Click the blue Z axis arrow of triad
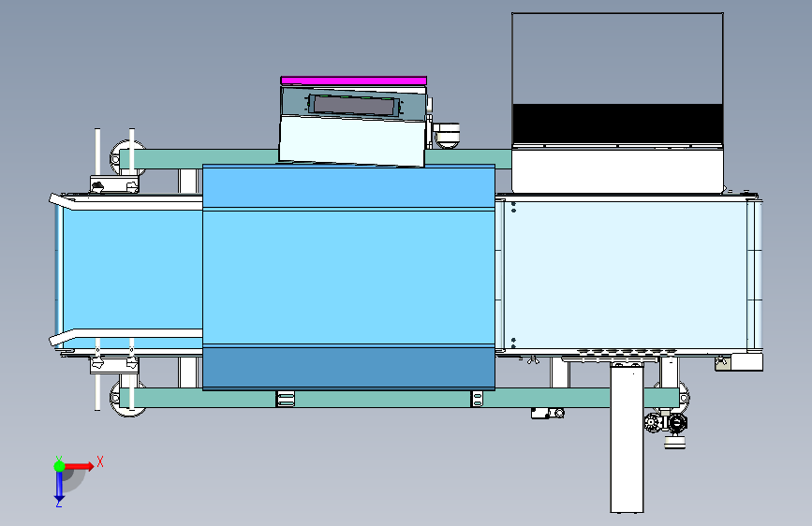 [59, 486]
